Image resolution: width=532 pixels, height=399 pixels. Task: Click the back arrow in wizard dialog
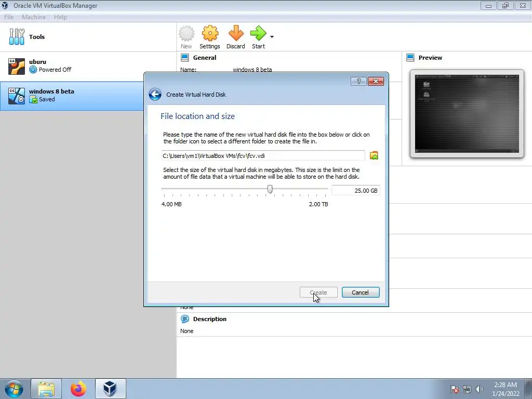click(155, 95)
